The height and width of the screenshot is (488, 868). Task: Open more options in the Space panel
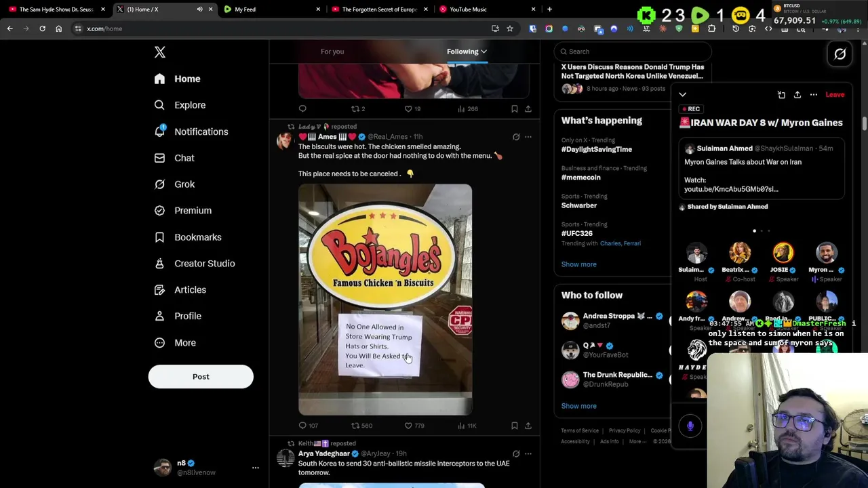coord(814,95)
